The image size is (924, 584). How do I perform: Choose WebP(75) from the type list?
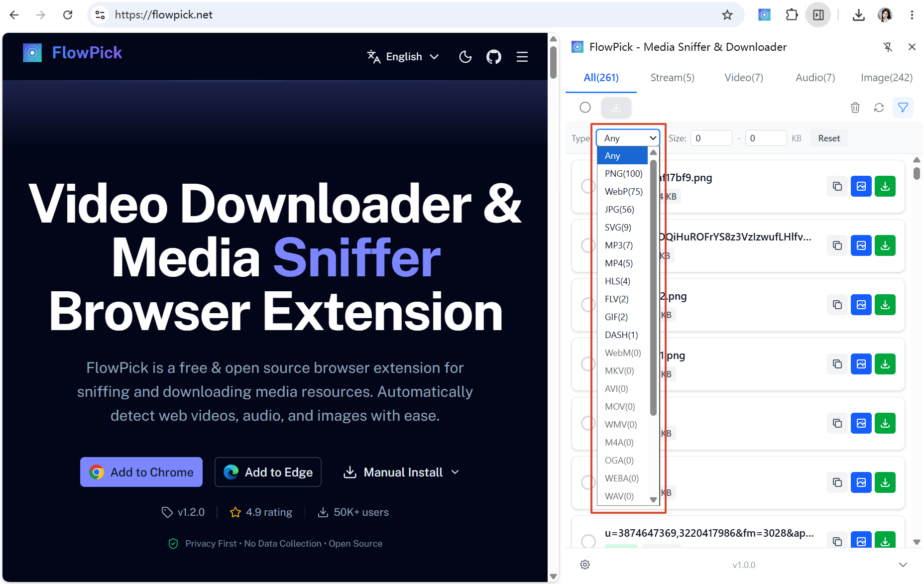[x=622, y=192]
